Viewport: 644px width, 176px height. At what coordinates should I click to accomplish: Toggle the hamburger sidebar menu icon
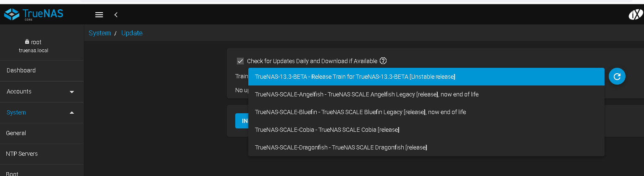coord(99,15)
